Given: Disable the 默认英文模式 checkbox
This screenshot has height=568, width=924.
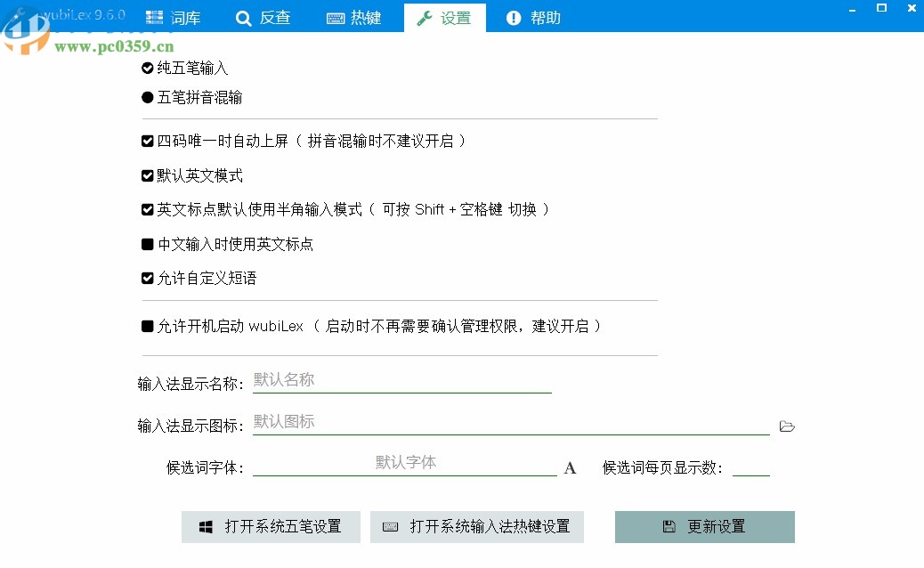Looking at the screenshot, I should (x=147, y=175).
